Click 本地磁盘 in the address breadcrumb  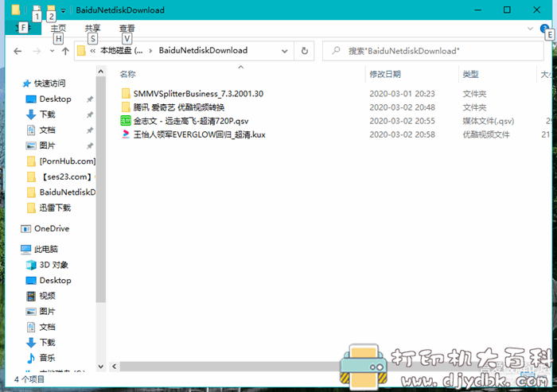click(x=121, y=51)
